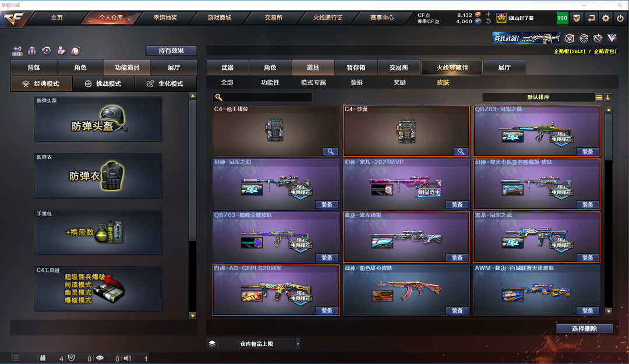This screenshot has width=629, height=364.
Task: Switch to the 暂存箱 tab
Action: pyautogui.click(x=356, y=68)
